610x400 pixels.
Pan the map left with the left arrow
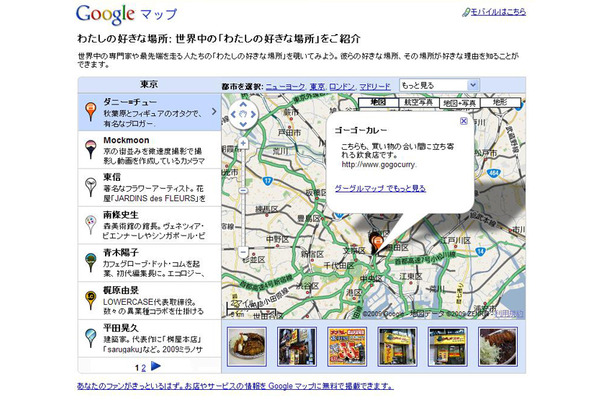(x=233, y=114)
